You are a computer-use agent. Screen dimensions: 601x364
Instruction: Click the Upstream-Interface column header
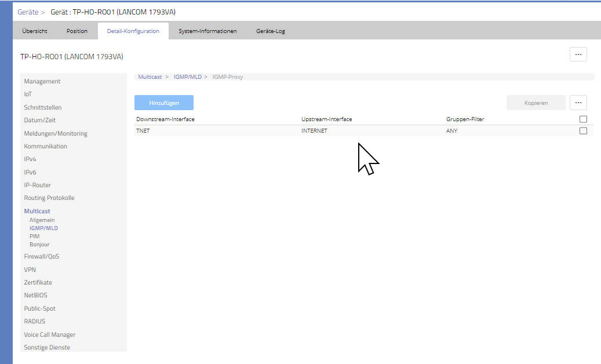tap(326, 119)
